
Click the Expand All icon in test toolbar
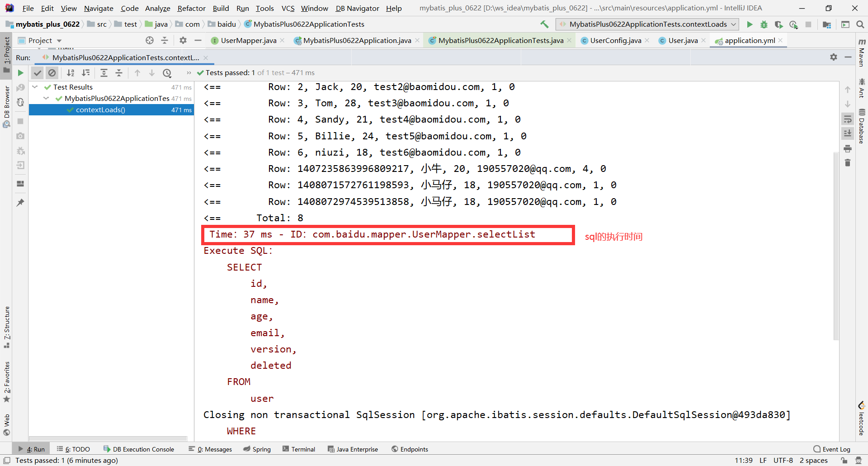coord(104,73)
